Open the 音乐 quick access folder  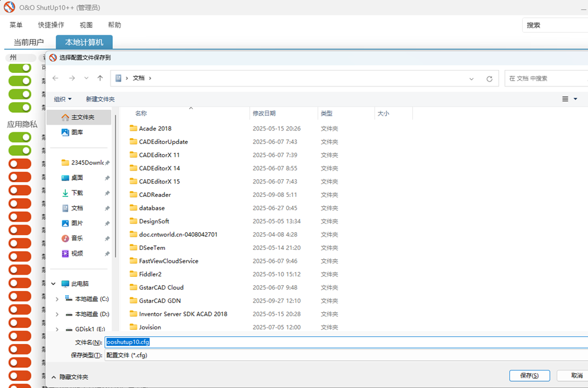click(x=76, y=238)
